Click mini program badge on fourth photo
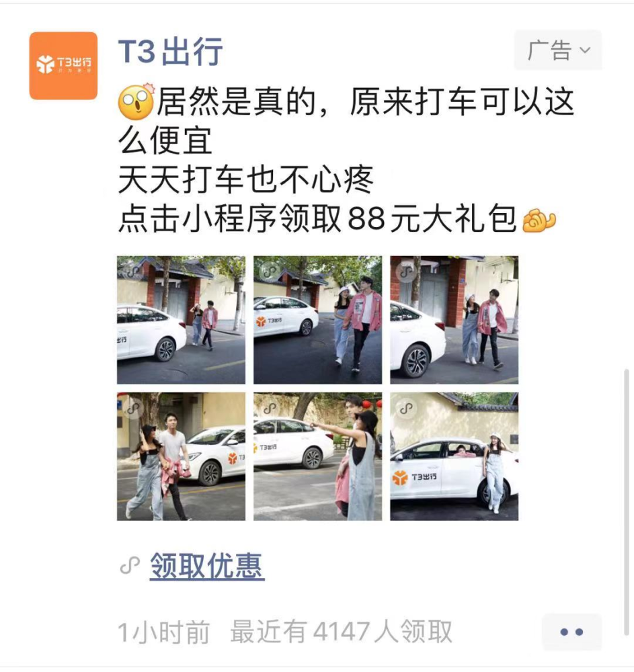This screenshot has width=634, height=672. pyautogui.click(x=133, y=409)
